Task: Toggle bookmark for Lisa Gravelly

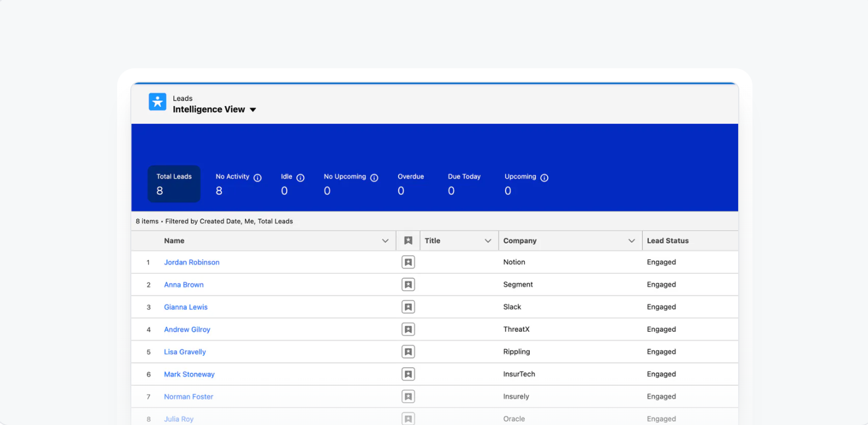Action: (408, 352)
